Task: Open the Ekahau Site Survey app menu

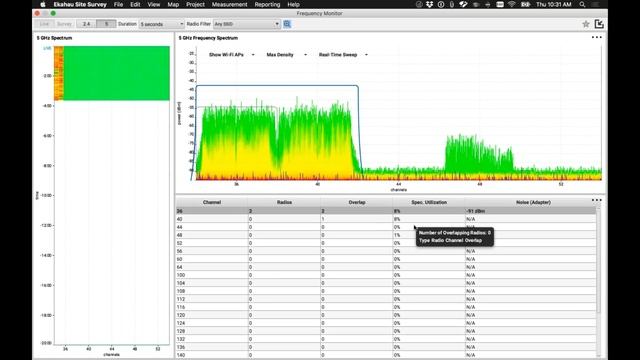Action: 80,4
